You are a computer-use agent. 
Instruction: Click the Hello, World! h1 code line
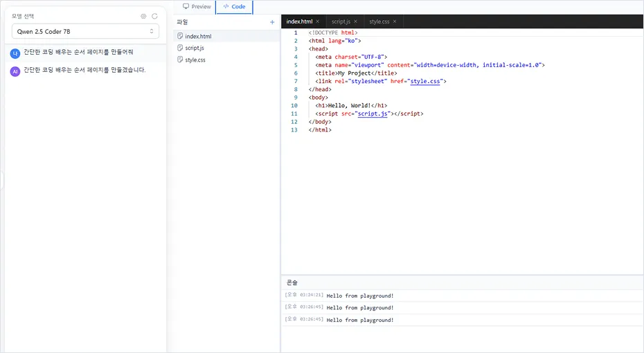(x=351, y=105)
